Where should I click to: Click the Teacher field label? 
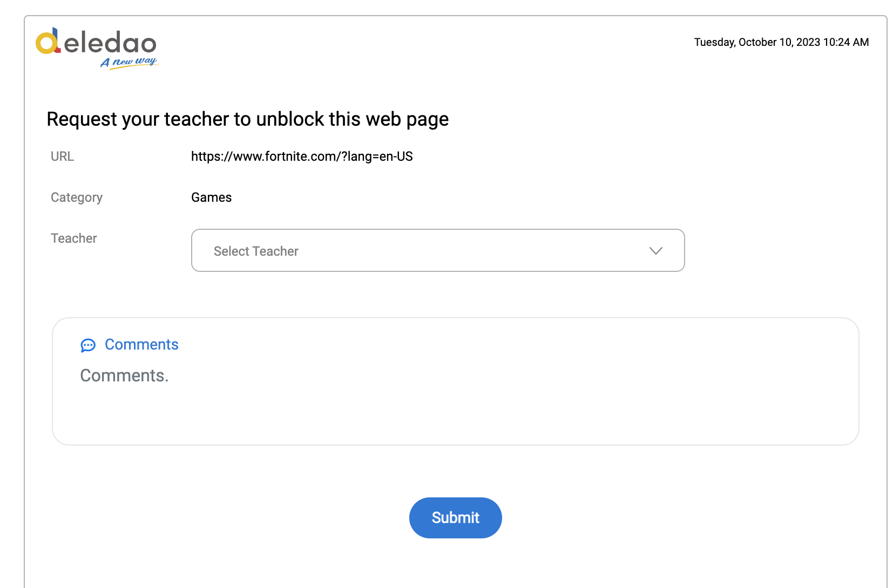pos(73,238)
